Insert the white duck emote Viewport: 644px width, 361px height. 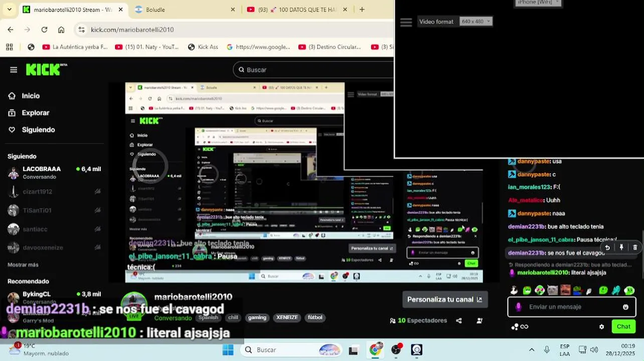[514, 290]
